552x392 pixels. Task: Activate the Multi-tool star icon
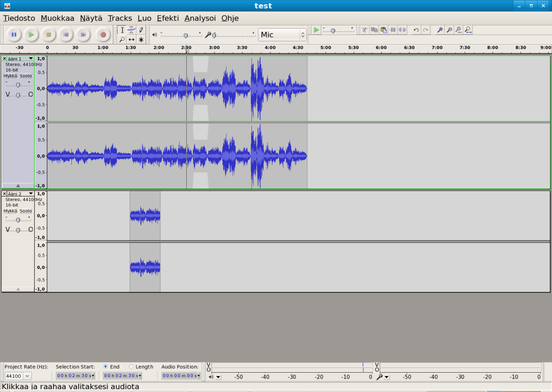click(x=141, y=40)
